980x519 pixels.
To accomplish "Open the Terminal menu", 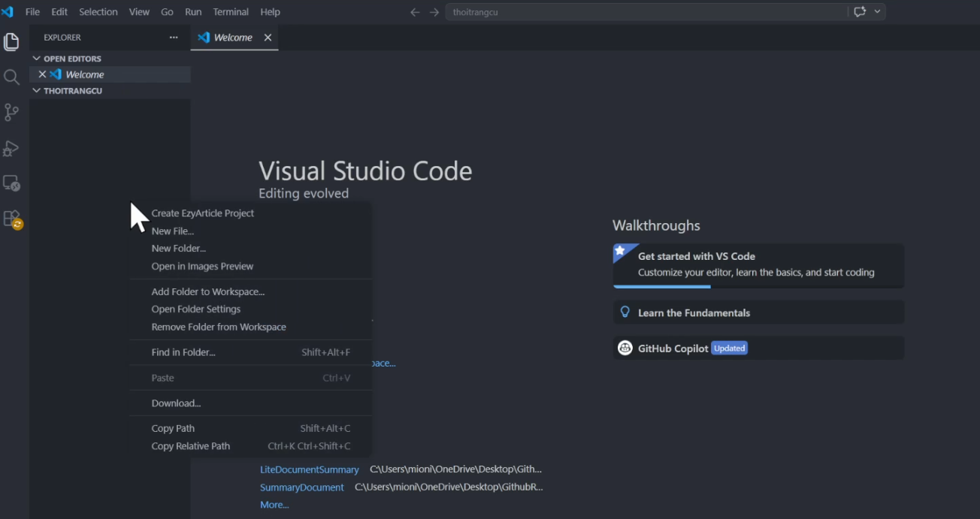I will click(x=231, y=12).
